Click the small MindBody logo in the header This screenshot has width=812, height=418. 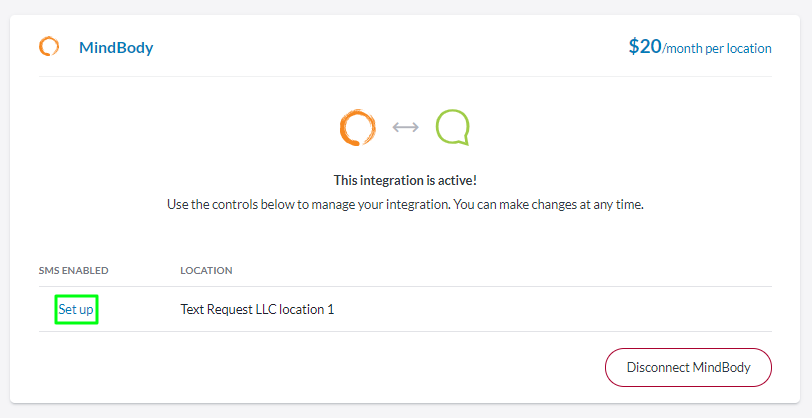click(x=49, y=47)
